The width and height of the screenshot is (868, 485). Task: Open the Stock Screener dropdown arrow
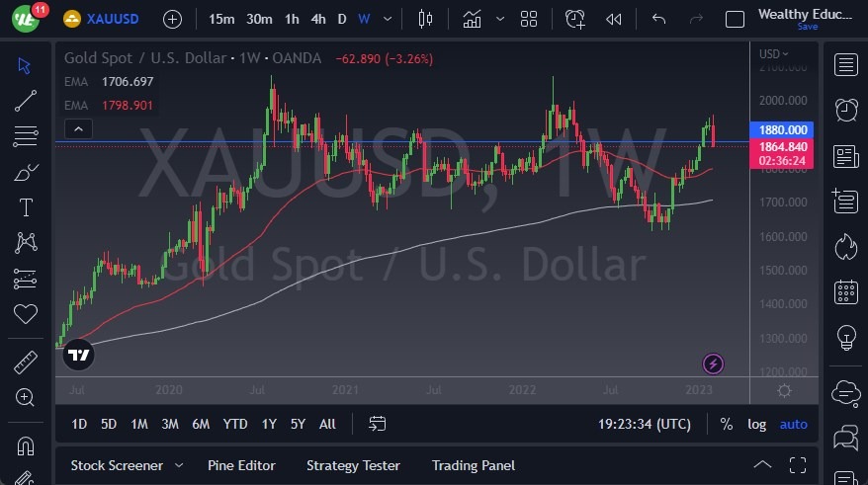[179, 465]
